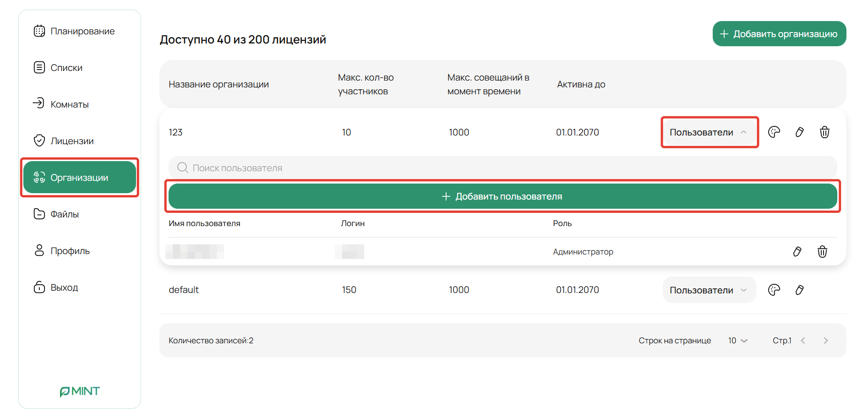Edit the Administrator user with pencil icon

point(797,252)
